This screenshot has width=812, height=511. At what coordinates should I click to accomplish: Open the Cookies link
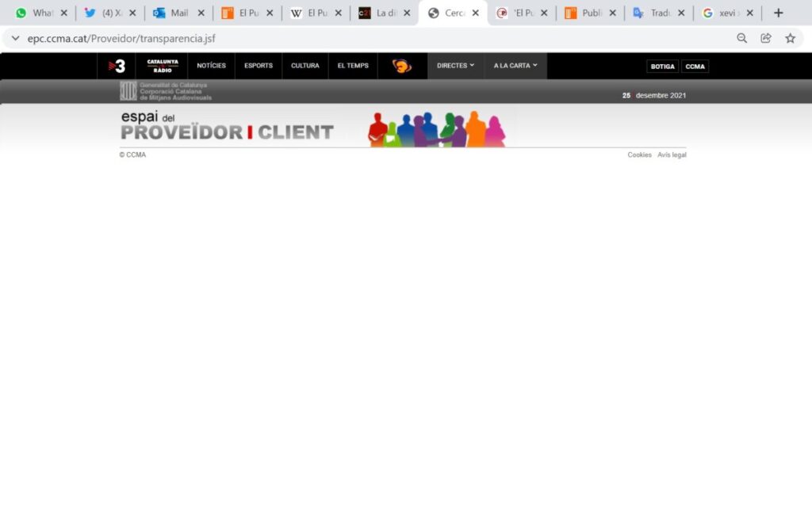tap(639, 154)
